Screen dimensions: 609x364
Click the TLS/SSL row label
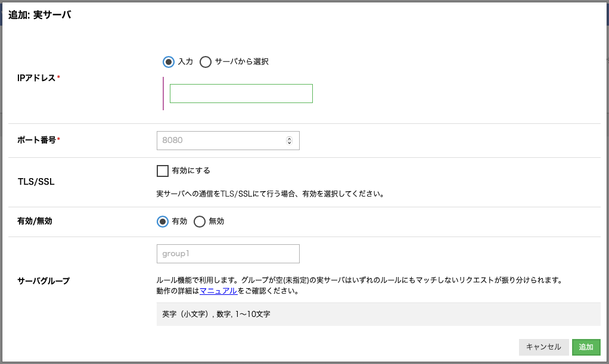coord(36,182)
